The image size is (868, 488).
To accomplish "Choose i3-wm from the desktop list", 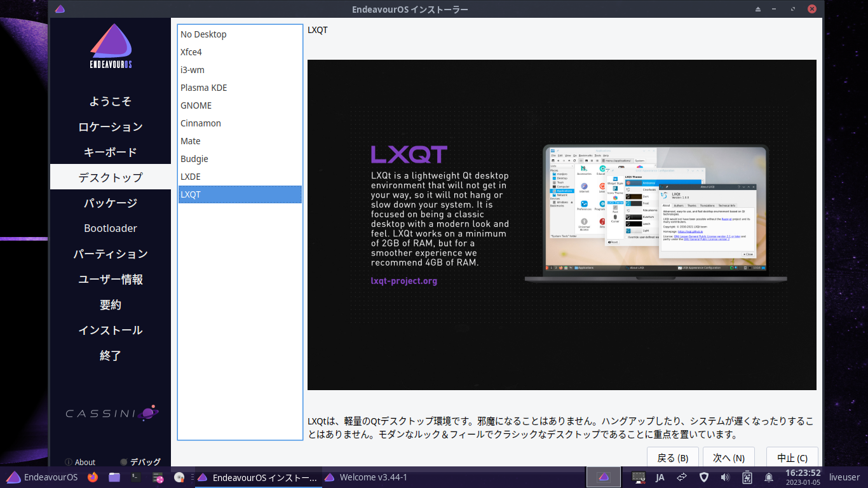I will click(240, 70).
